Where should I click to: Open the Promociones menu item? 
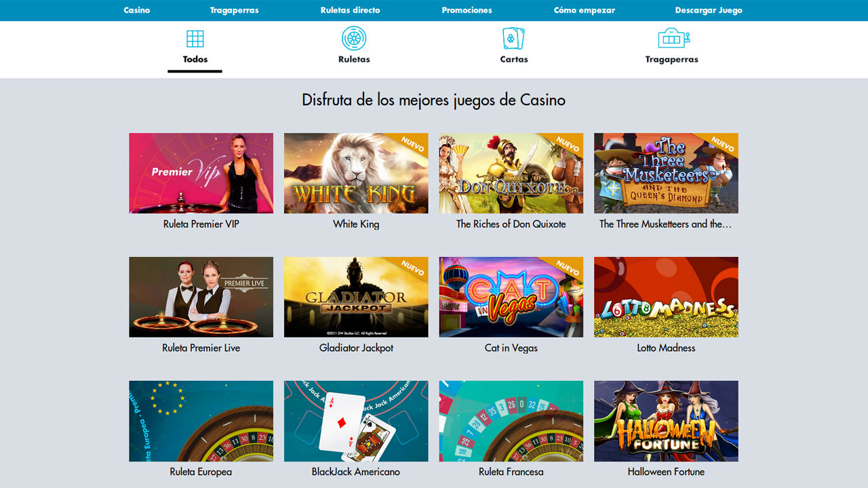467,10
